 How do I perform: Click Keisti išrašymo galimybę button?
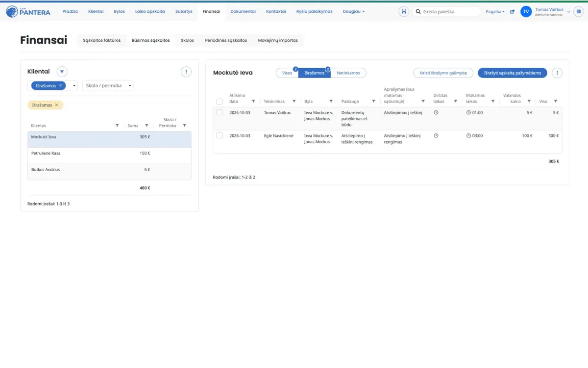tap(443, 73)
